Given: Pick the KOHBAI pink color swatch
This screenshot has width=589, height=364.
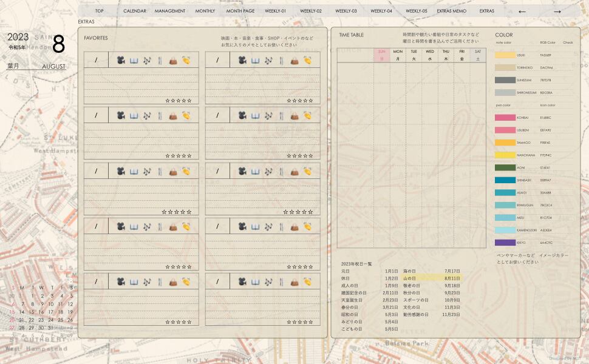Looking at the screenshot, I should [x=505, y=118].
